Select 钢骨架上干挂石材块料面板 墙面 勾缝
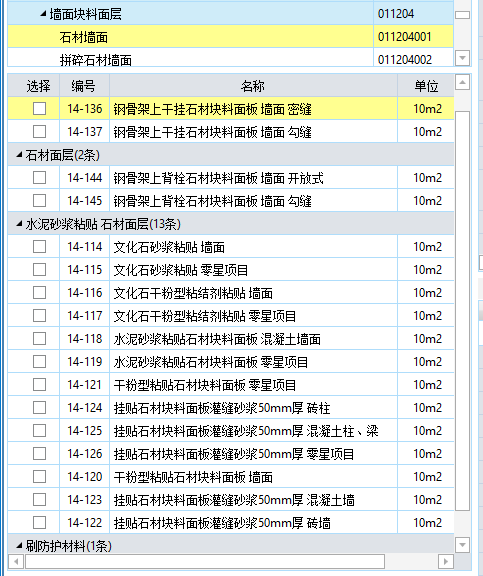The width and height of the screenshot is (483, 576). [x=212, y=132]
